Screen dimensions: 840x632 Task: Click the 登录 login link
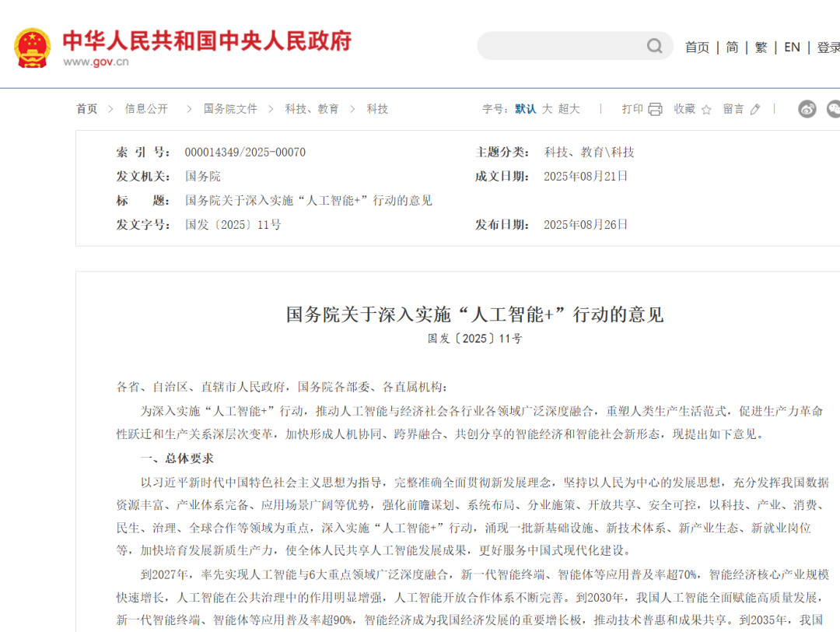click(x=828, y=47)
